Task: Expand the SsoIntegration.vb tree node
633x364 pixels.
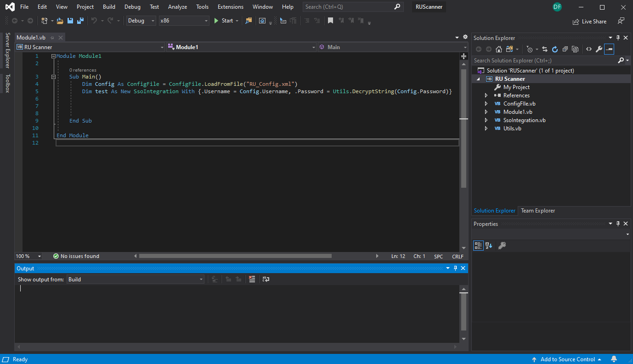Action: coord(486,120)
